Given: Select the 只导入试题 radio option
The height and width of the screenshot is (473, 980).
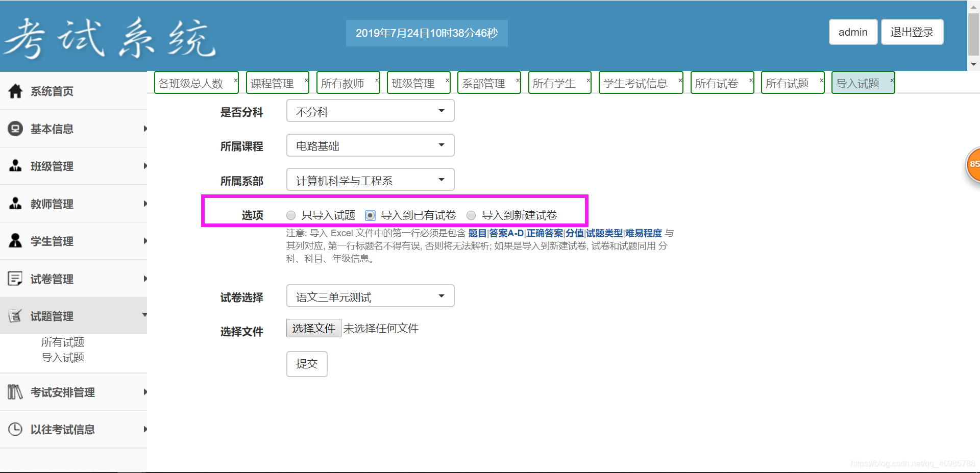Looking at the screenshot, I should (x=291, y=215).
